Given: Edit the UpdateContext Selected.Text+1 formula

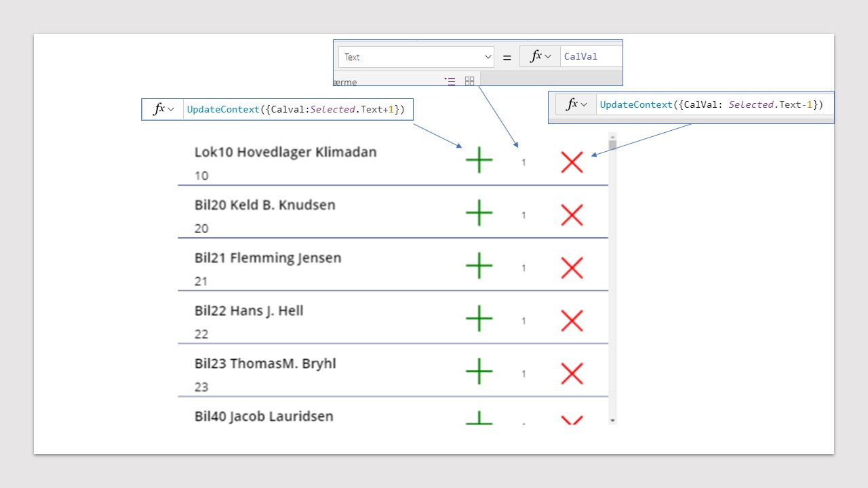Looking at the screenshot, I should pyautogui.click(x=295, y=108).
